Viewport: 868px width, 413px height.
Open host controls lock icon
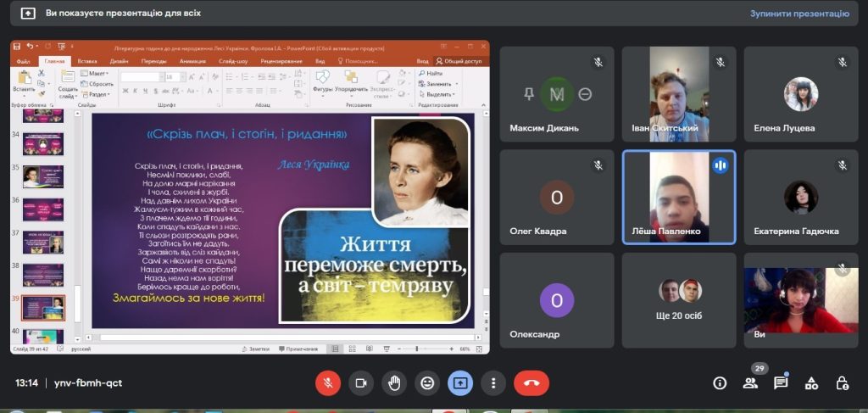pos(842,383)
